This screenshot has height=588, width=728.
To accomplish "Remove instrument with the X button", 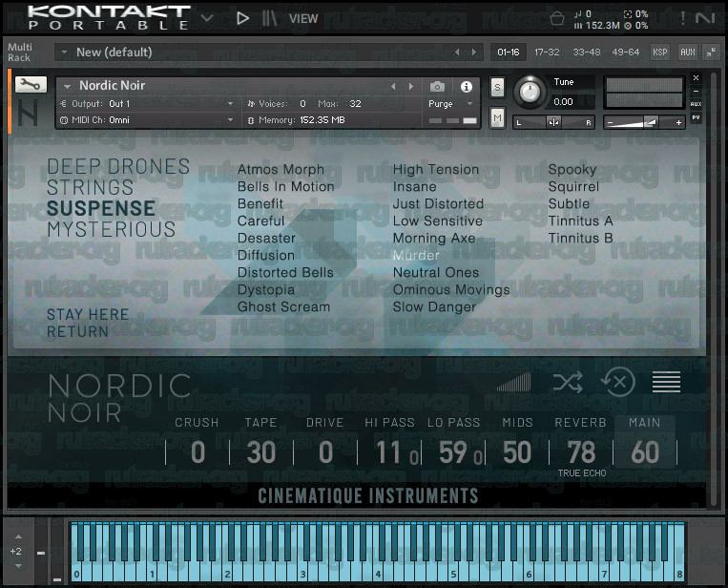I will [696, 77].
